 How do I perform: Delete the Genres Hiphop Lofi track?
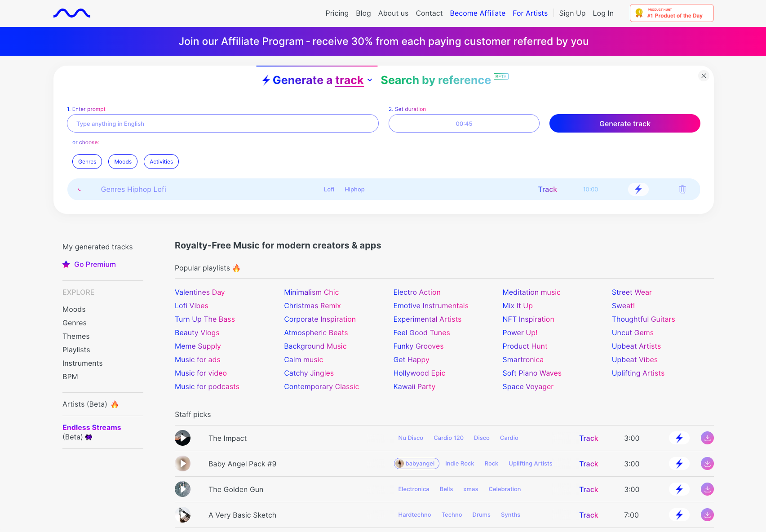(682, 189)
